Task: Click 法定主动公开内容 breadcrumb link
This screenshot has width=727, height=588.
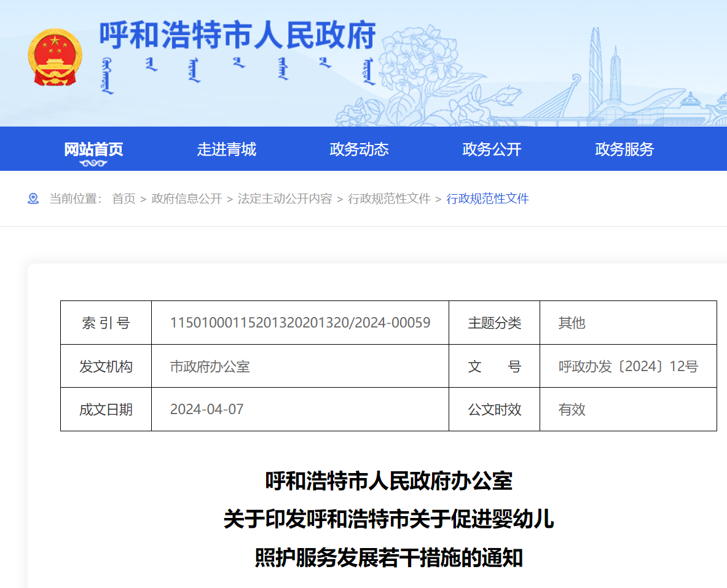Action: pyautogui.click(x=285, y=198)
